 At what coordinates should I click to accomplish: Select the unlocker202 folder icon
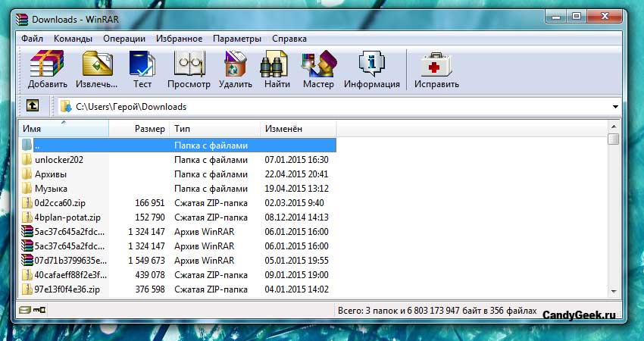(x=27, y=159)
